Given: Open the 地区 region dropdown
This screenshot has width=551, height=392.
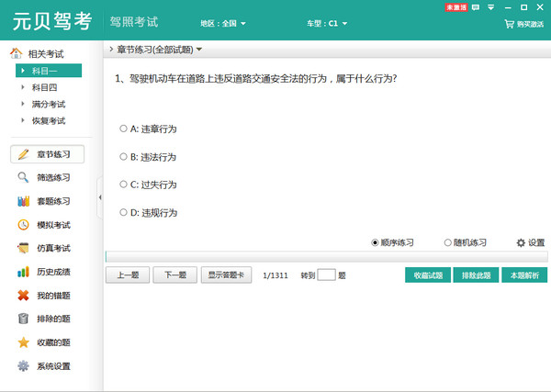Looking at the screenshot, I should coord(223,24).
